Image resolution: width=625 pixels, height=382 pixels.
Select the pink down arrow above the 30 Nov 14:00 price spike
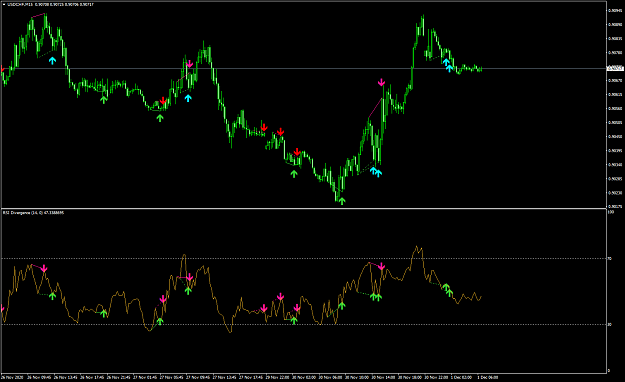tap(381, 83)
